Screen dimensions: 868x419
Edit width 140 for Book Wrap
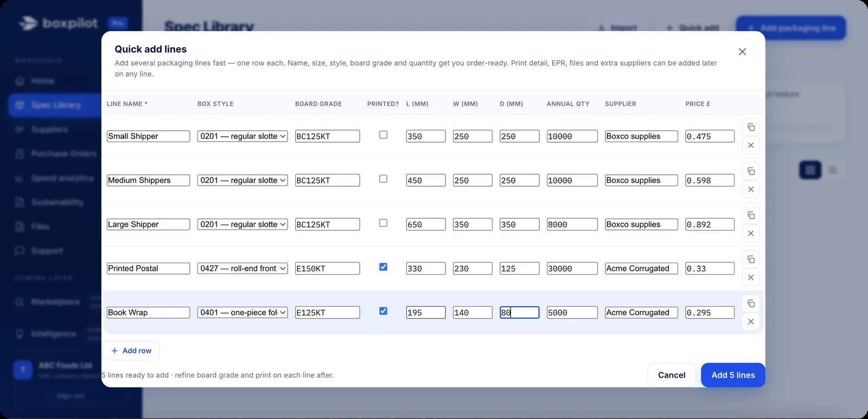473,312
